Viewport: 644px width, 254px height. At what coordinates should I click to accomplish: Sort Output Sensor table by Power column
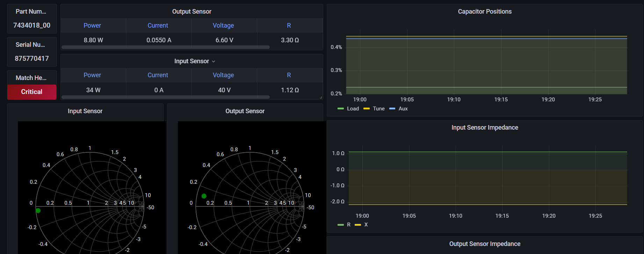pos(92,26)
